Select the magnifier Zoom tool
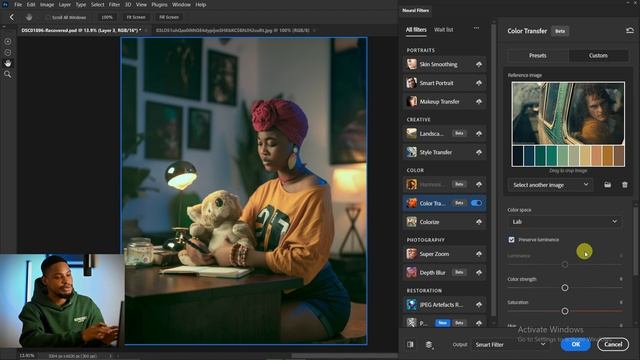640x360 pixels. pyautogui.click(x=7, y=74)
